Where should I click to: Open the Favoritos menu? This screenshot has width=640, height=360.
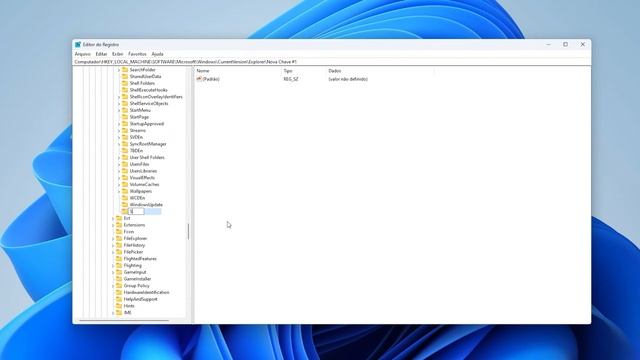[x=137, y=54]
